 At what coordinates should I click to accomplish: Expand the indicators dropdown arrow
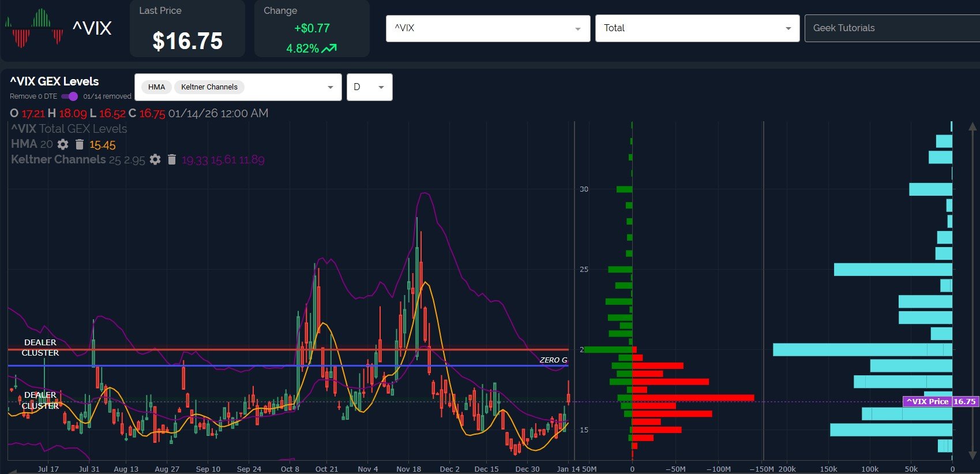(x=331, y=87)
